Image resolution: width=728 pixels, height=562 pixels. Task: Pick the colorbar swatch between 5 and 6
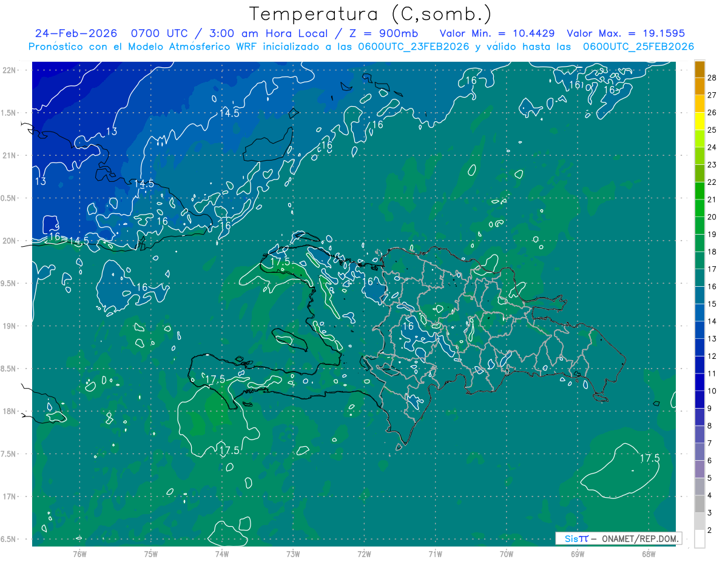point(699,469)
